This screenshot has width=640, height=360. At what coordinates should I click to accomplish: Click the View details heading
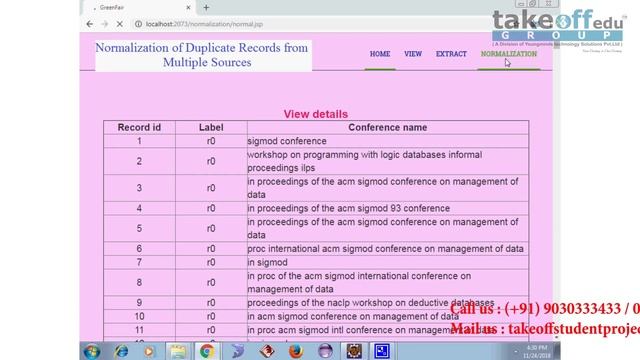pyautogui.click(x=316, y=114)
